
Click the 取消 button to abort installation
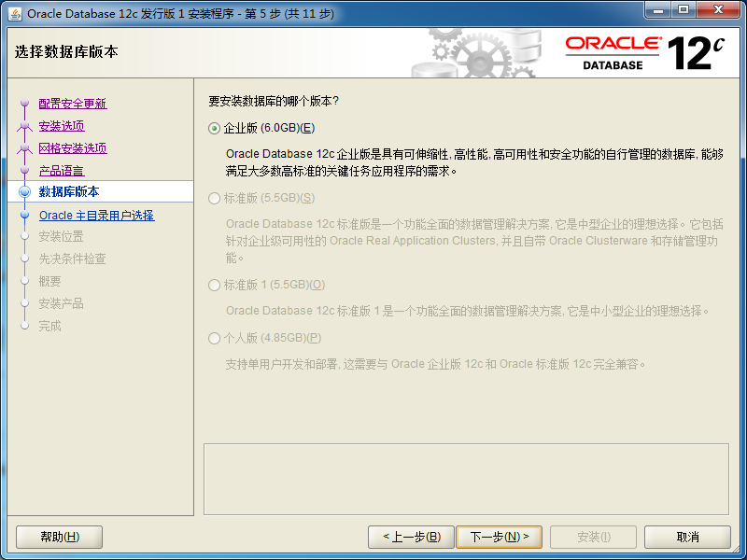click(x=686, y=537)
